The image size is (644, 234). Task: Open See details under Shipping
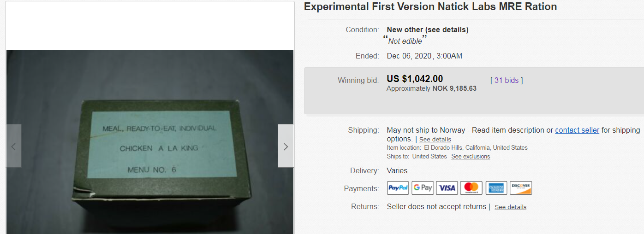[435, 140]
